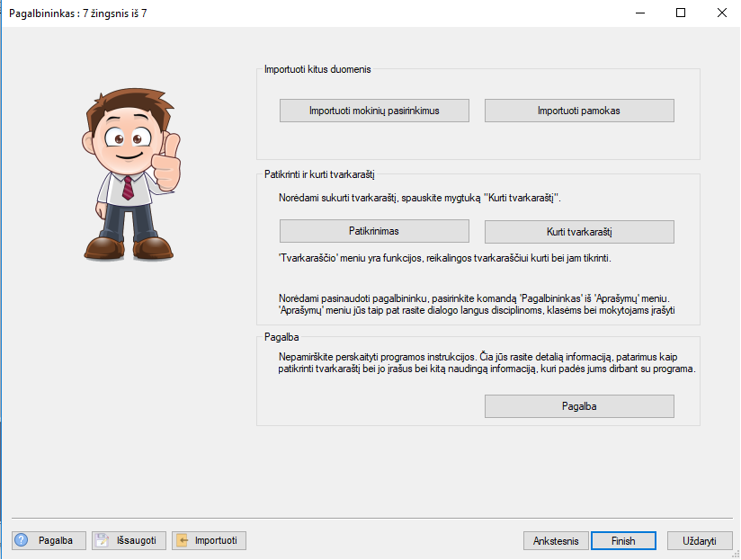Maximize the Pagalbininkas window

click(x=681, y=13)
